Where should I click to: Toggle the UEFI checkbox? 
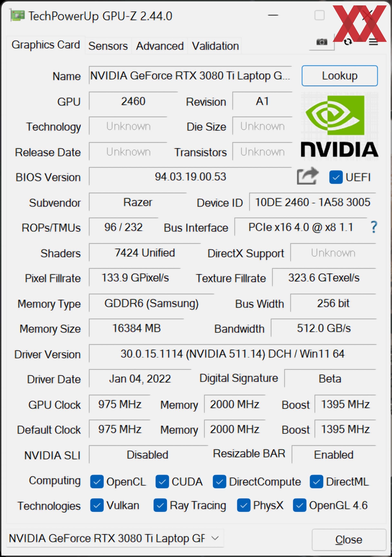point(336,177)
